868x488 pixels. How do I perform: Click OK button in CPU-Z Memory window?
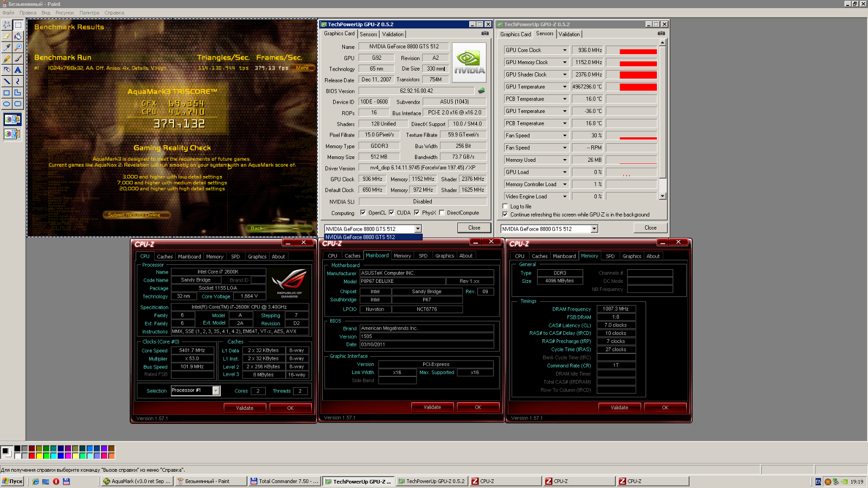pyautogui.click(x=665, y=408)
